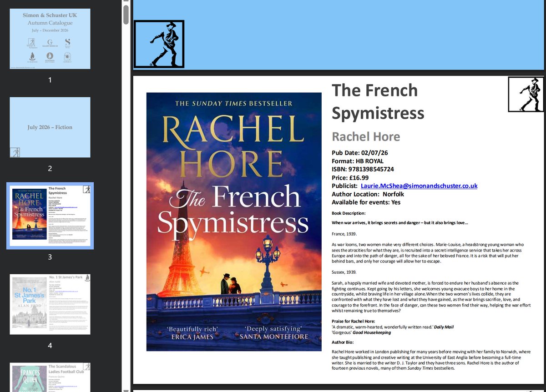546x392 pixels.
Task: Open page 1 catalogue cover thumbnail
Action: pos(50,39)
